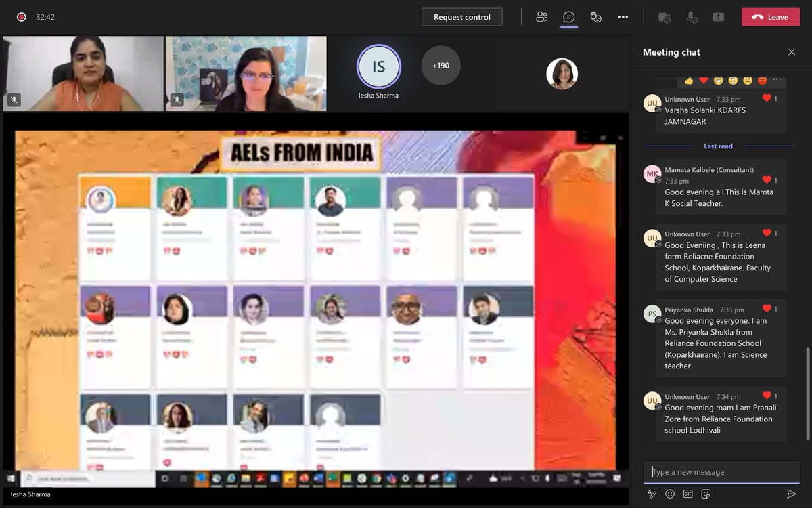Click the red recording indicator
Viewport: 812px width, 508px height.
[21, 17]
